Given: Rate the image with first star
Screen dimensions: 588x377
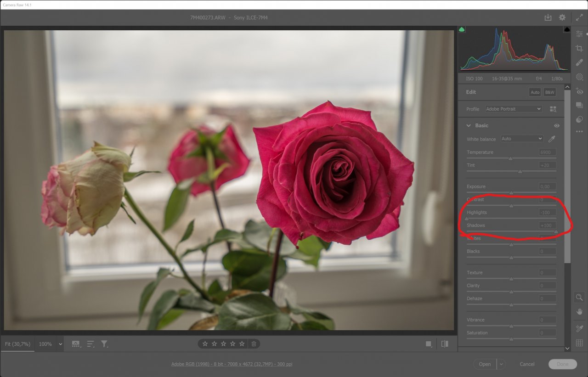Looking at the screenshot, I should [205, 343].
